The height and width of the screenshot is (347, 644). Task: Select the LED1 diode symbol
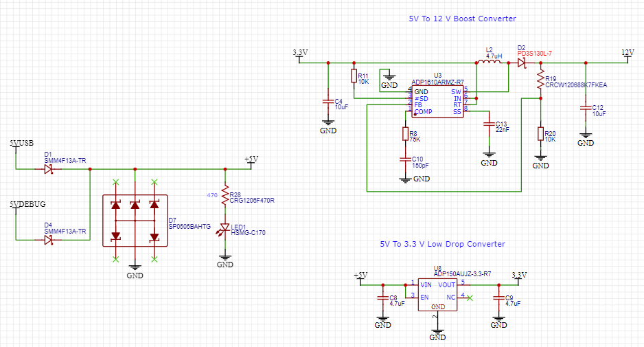225,229
